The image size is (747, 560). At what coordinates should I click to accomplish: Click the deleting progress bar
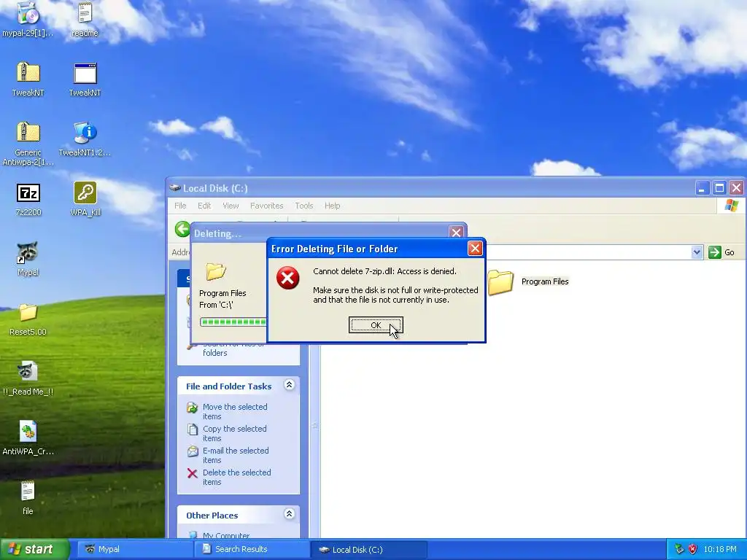click(x=233, y=322)
